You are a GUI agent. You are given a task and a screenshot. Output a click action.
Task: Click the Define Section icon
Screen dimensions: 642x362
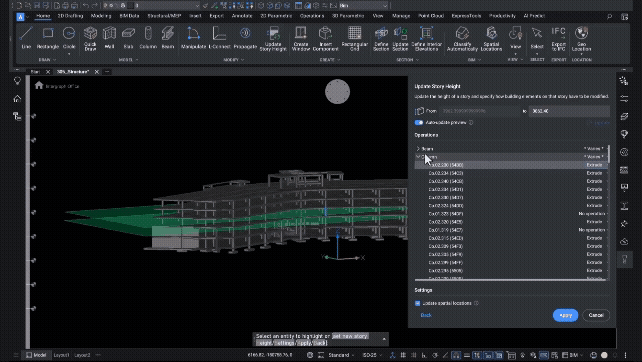click(381, 38)
